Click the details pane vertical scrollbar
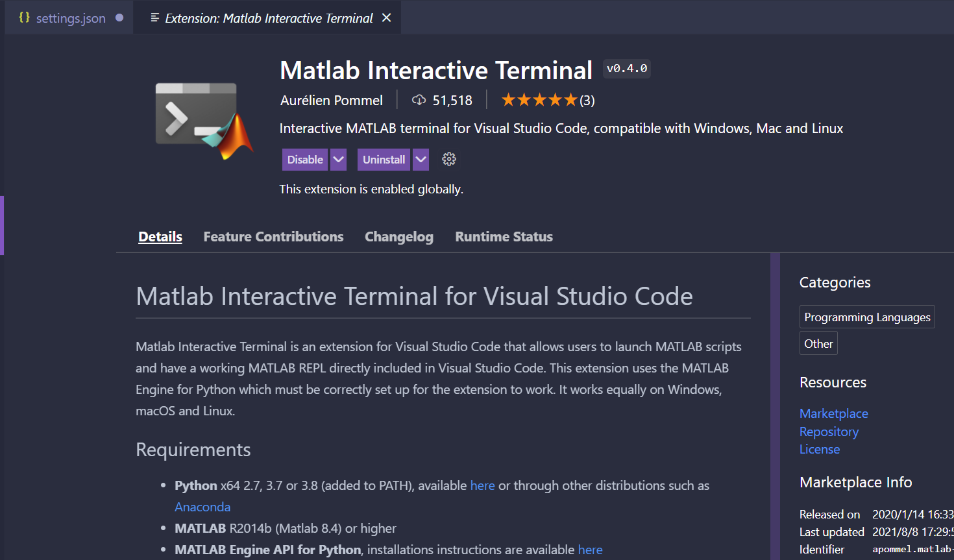This screenshot has width=954, height=560. [x=775, y=402]
